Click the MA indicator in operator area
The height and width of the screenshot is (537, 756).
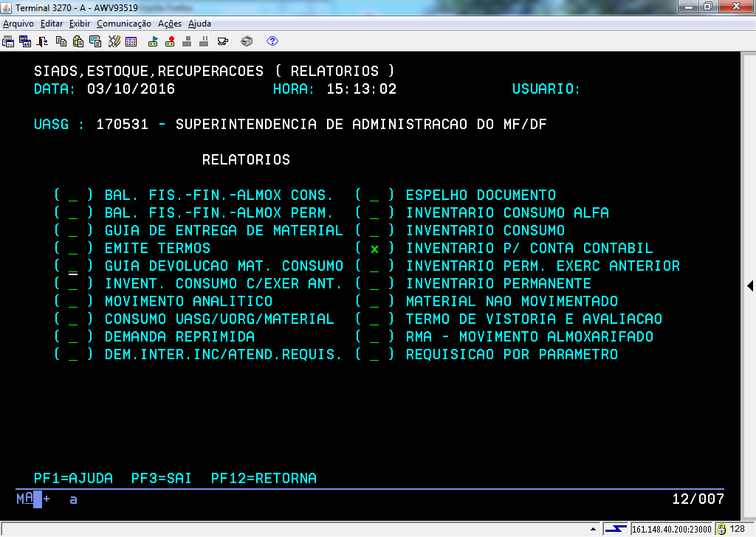pos(25,499)
